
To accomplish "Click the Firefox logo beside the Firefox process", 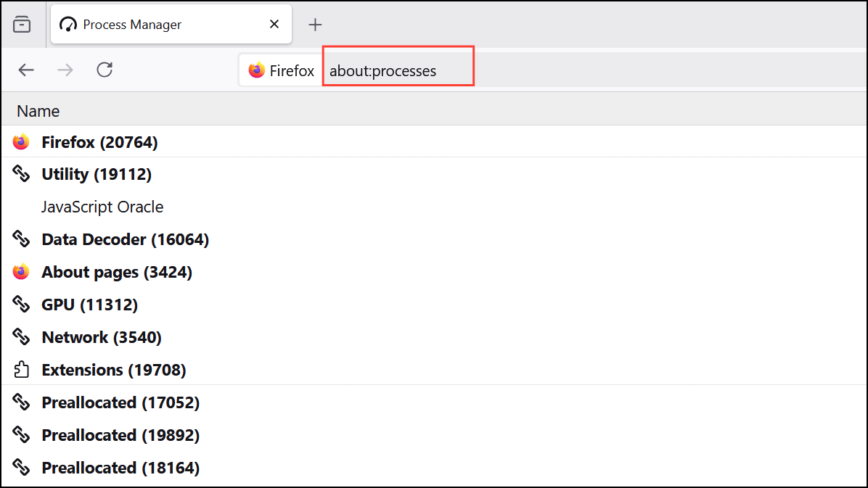I will pos(20,141).
